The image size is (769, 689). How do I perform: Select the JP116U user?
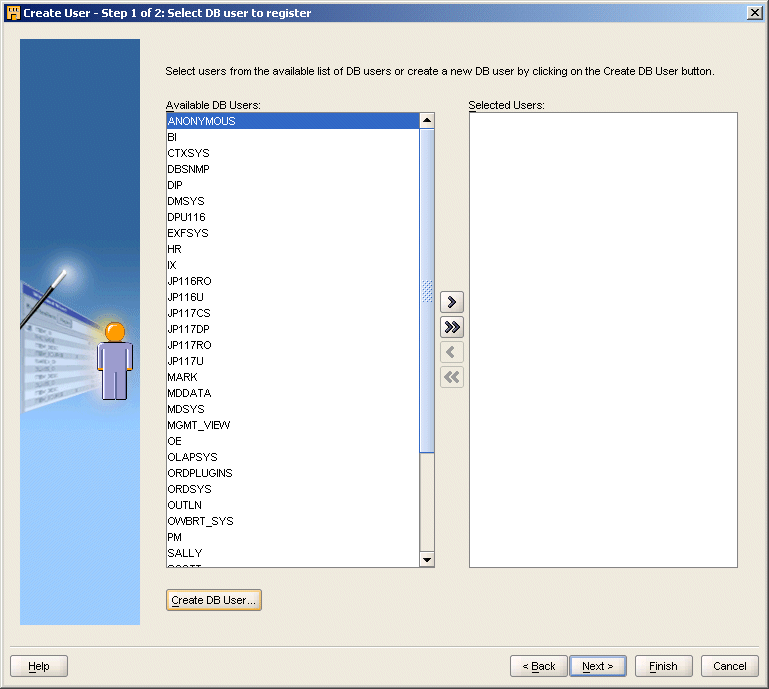click(293, 297)
